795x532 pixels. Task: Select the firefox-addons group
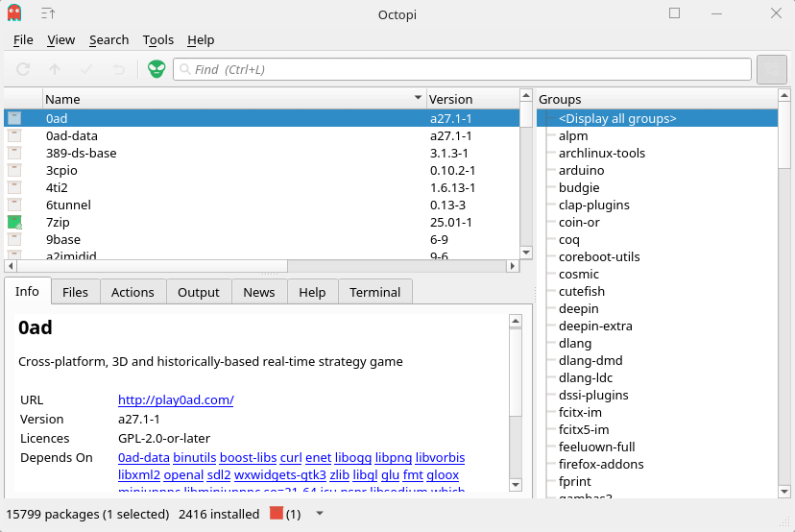pos(601,464)
